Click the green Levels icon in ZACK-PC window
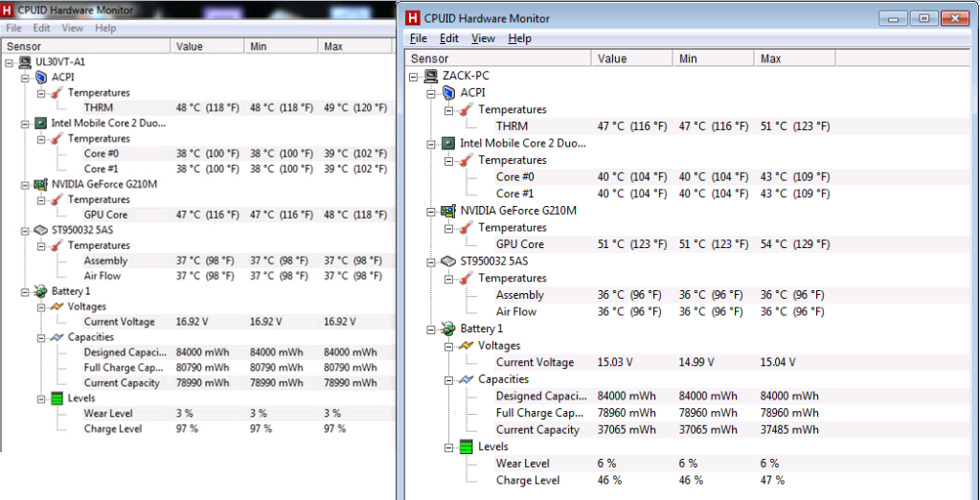Viewport: 980px width, 500px height. (x=467, y=447)
